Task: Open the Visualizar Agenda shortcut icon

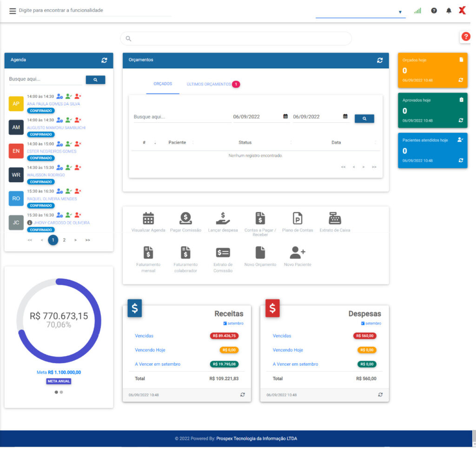Action: click(x=148, y=218)
